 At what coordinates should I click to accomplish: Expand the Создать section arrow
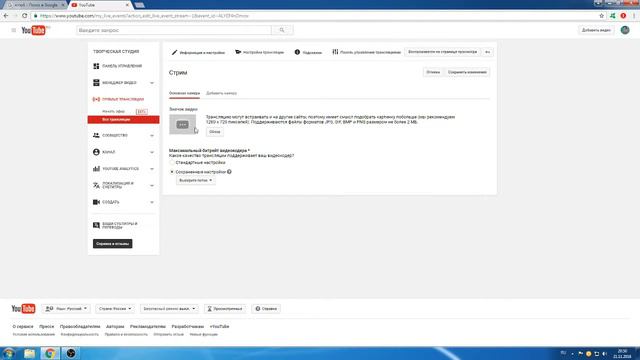point(152,202)
